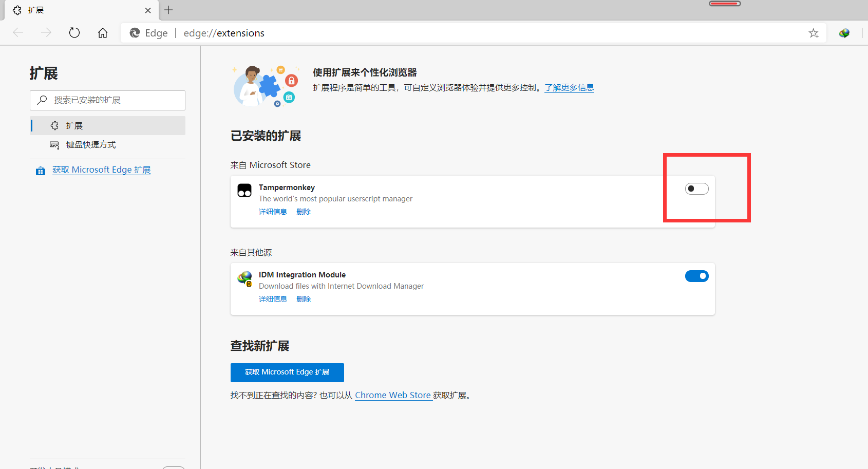The height and width of the screenshot is (469, 868).
Task: Go back to the previous page
Action: [x=18, y=33]
